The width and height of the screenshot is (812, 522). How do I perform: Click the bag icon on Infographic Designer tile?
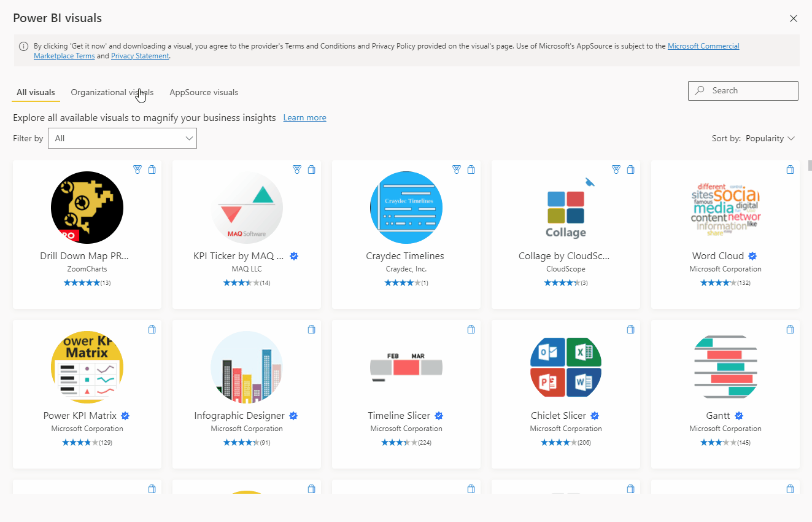[311, 329]
